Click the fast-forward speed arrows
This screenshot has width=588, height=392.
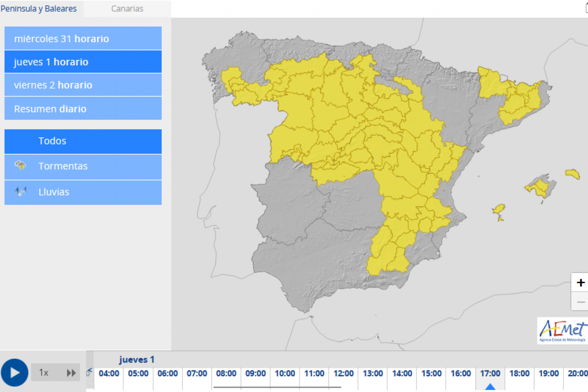(71, 373)
